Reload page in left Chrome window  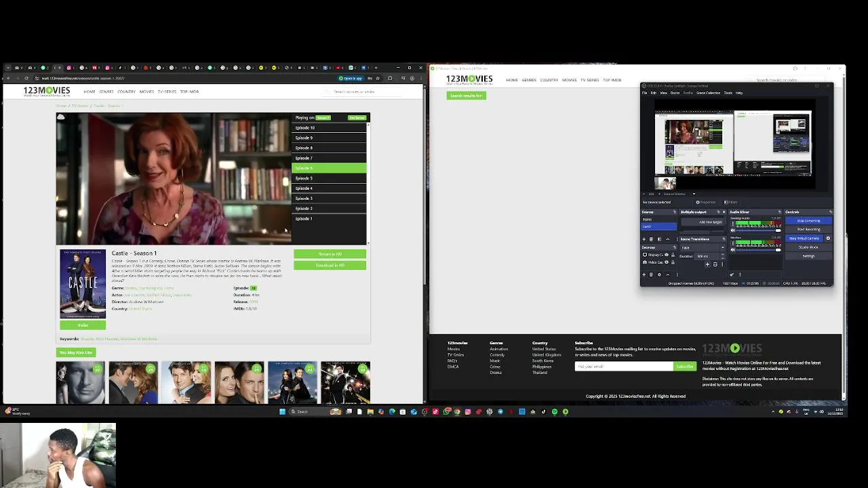point(26,78)
